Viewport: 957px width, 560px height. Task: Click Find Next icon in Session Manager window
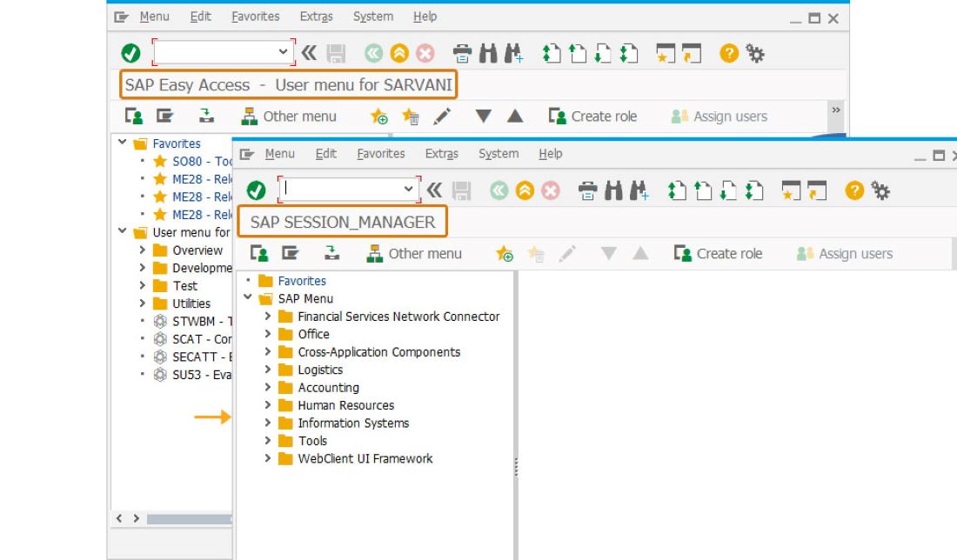639,191
